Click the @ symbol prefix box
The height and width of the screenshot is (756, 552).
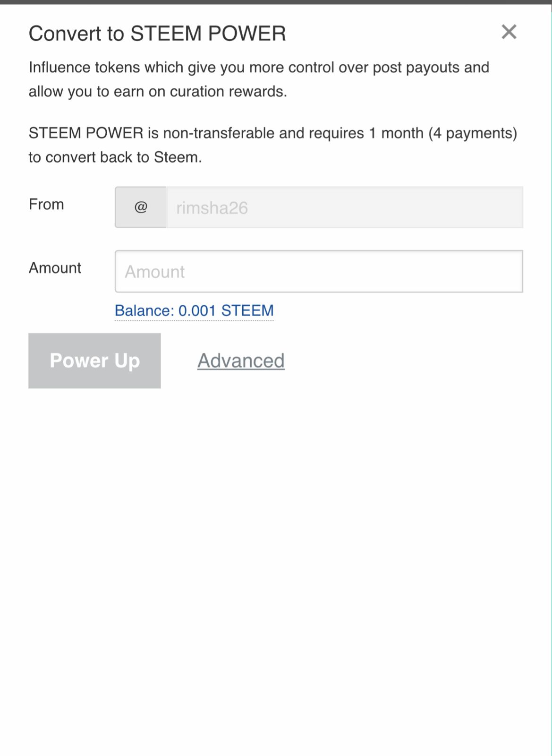pyautogui.click(x=141, y=207)
